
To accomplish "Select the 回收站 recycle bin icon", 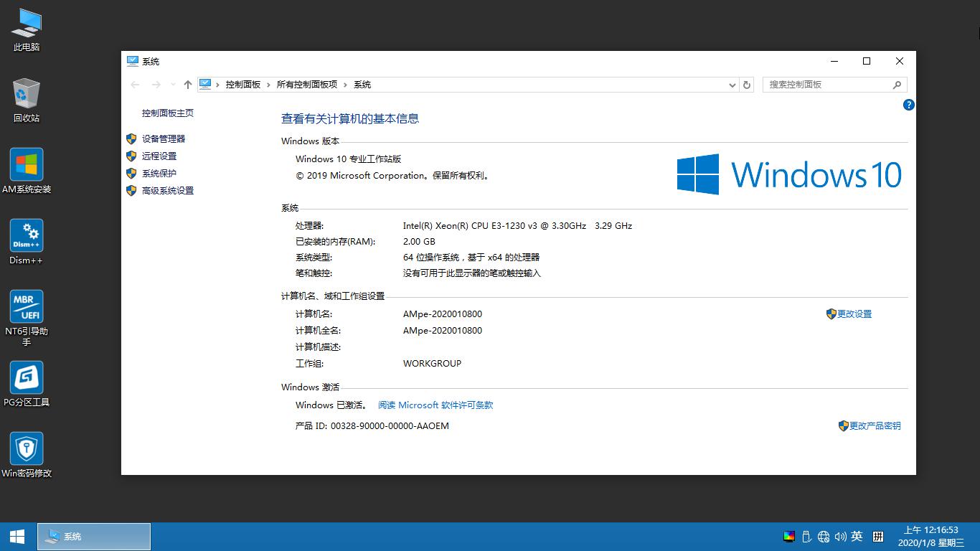I will 27,101.
